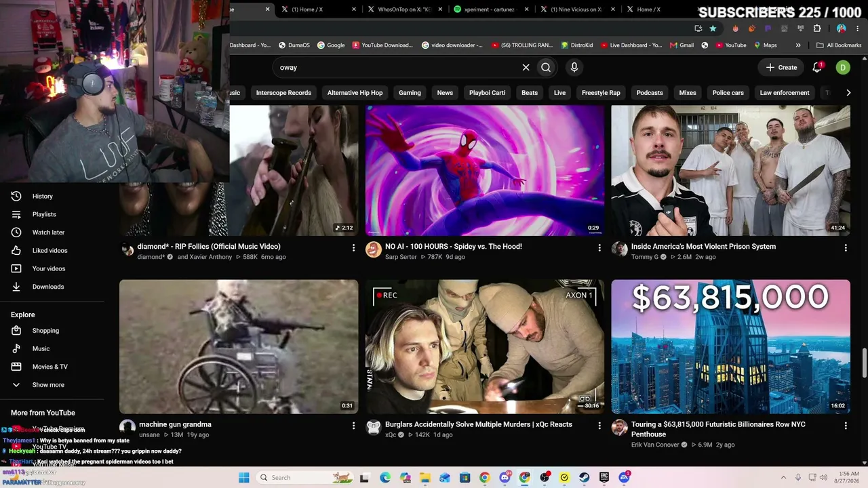The height and width of the screenshot is (488, 868).
Task: Open options menu for 'Inside America's Most Violent Prison System'
Action: point(846,248)
